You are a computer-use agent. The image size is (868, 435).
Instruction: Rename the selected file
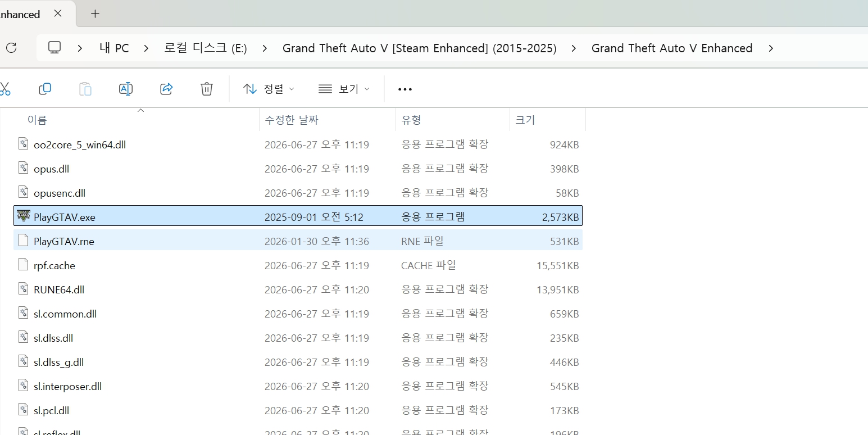click(126, 89)
